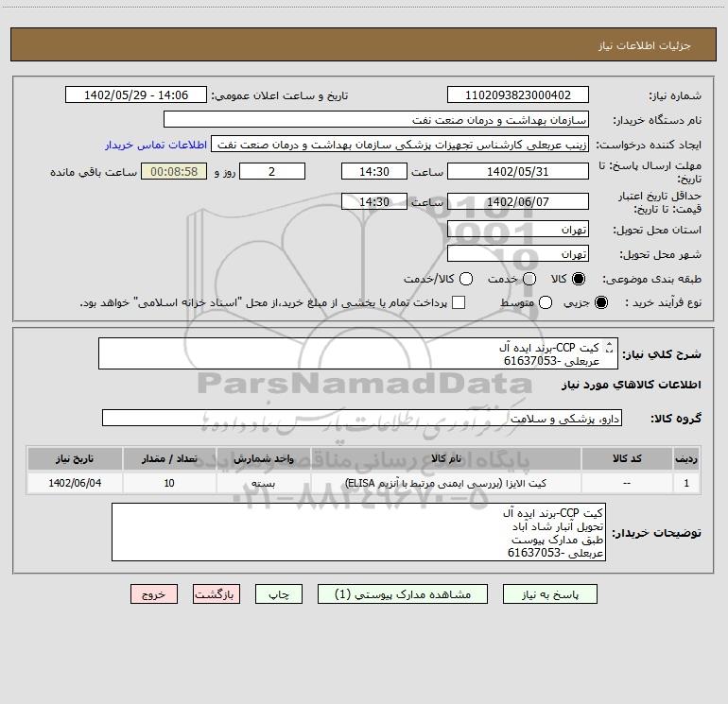Click the response deadline time 14:30 field

(x=374, y=171)
